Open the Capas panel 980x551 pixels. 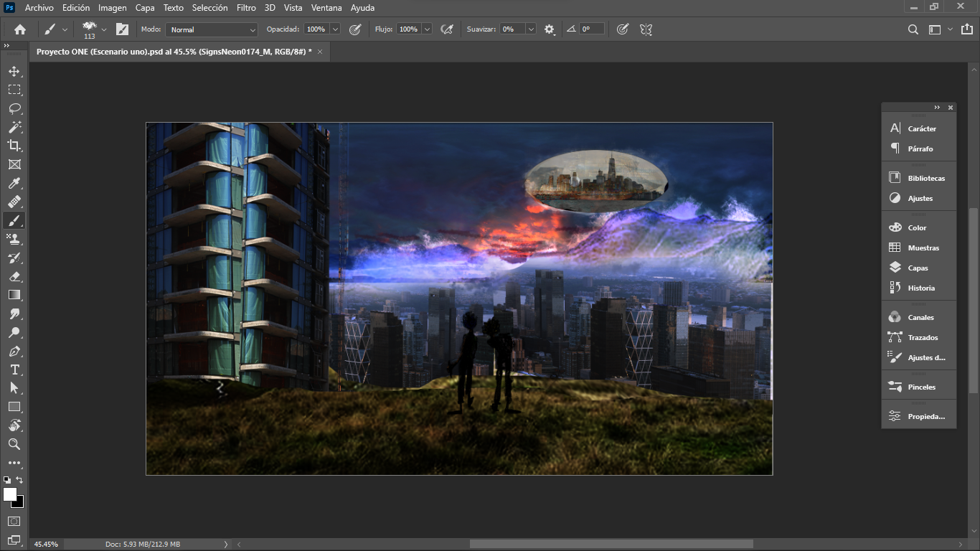coord(919,268)
